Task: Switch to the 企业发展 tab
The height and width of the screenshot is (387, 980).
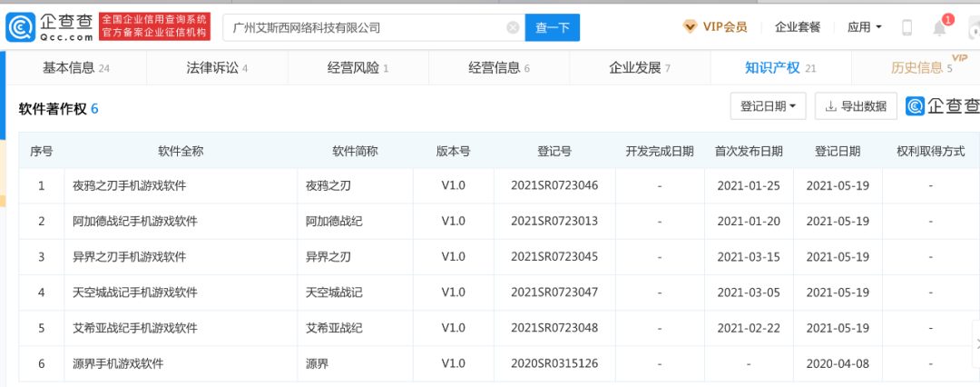Action: tap(640, 67)
